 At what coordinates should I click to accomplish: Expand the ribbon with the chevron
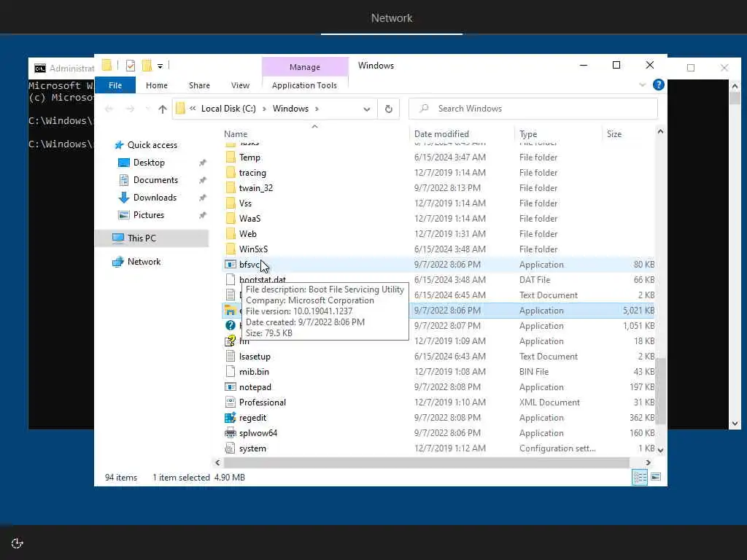(642, 85)
